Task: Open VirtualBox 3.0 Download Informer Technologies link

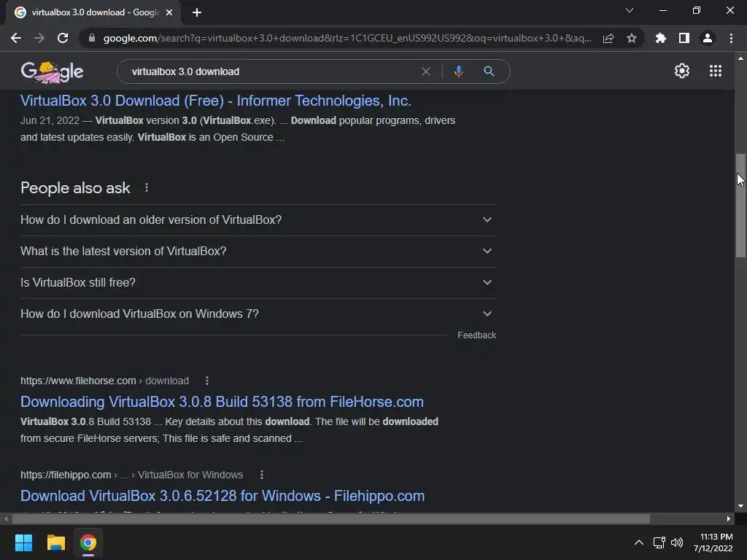Action: point(215,101)
